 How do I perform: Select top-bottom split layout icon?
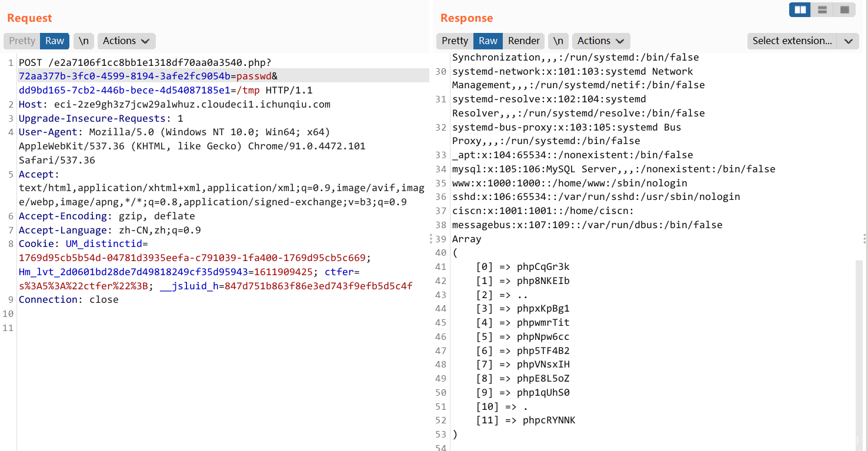click(x=822, y=10)
